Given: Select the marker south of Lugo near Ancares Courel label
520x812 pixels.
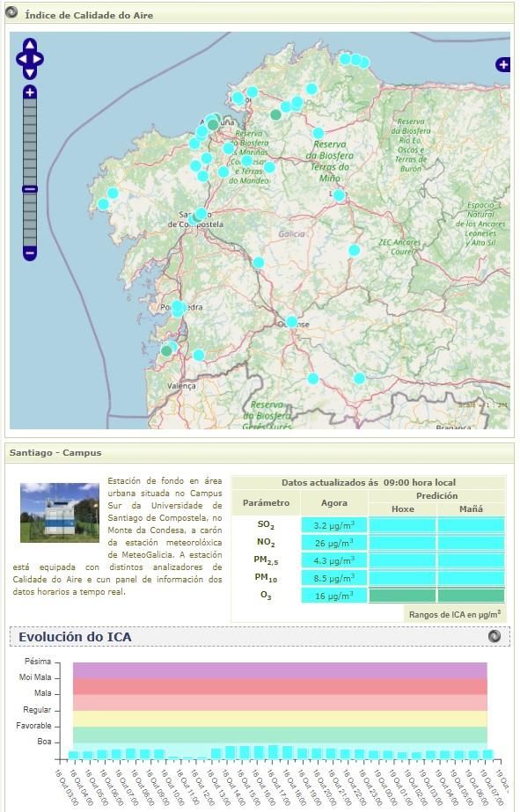Looking at the screenshot, I should pos(355,251).
